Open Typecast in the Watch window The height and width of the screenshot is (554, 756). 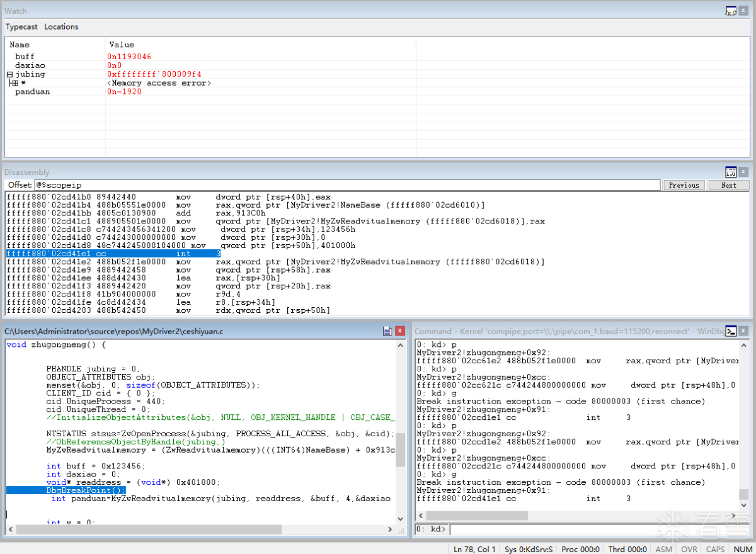point(22,27)
